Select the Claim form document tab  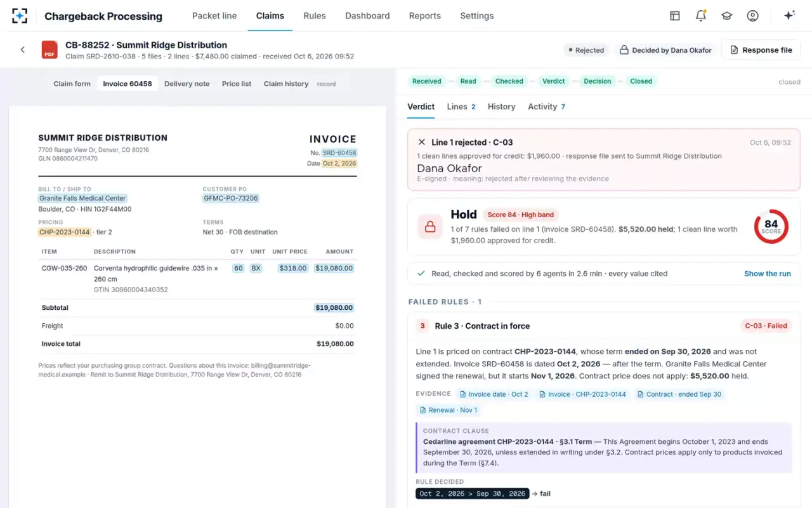point(72,84)
